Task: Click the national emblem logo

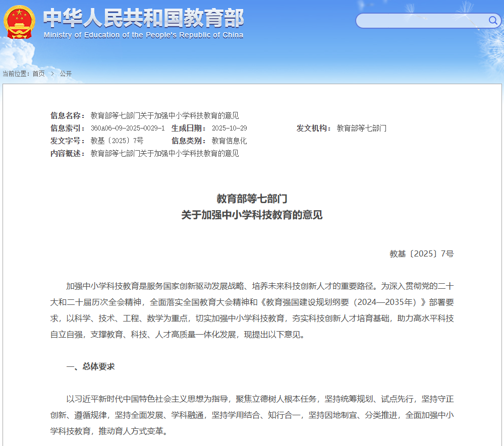Action: tap(19, 22)
